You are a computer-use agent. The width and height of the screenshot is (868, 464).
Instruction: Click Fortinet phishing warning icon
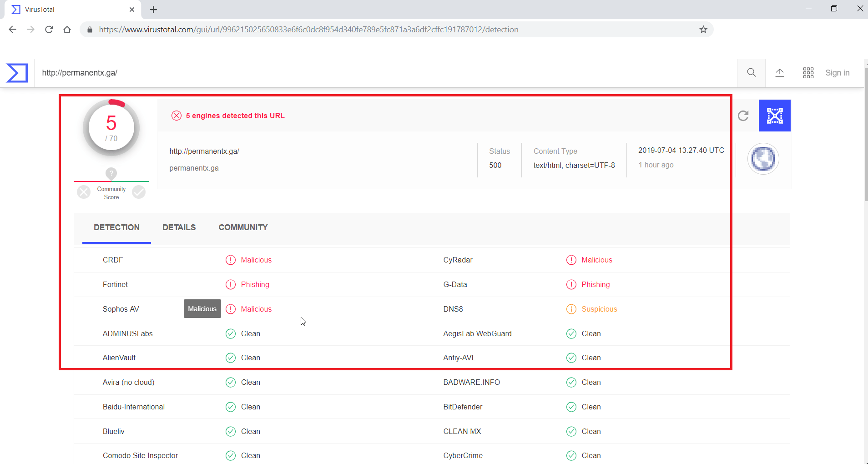point(231,284)
